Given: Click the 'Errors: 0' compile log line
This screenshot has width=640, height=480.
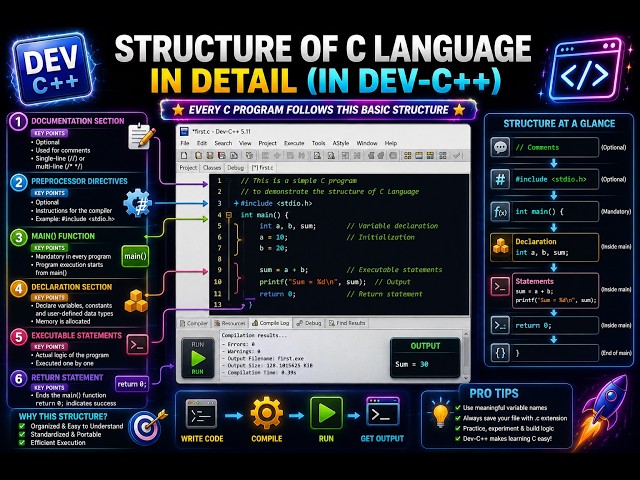Looking at the screenshot, I should point(238,344).
